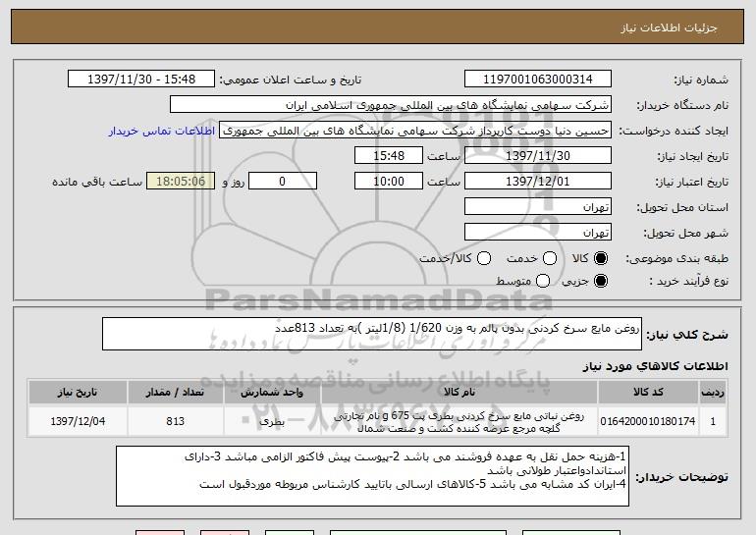Click the announcement date field 1397/11/30 - 15:48
The image size is (756, 535).
[x=141, y=80]
